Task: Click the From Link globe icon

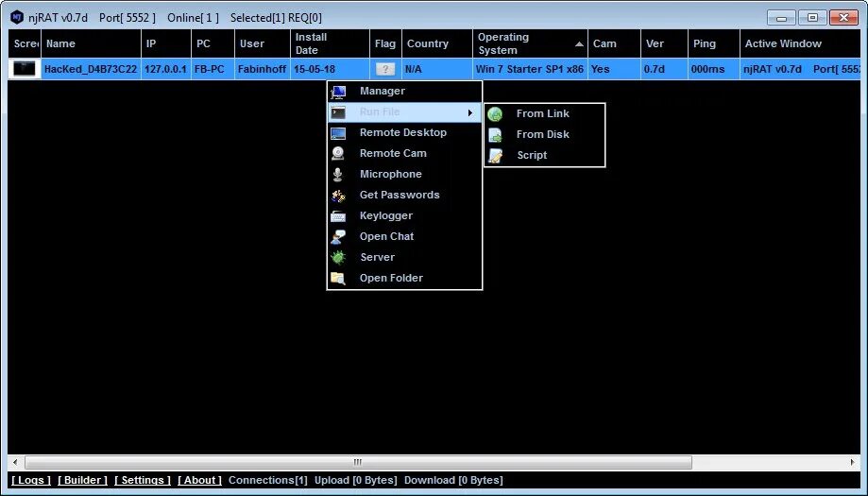Action: (x=495, y=114)
